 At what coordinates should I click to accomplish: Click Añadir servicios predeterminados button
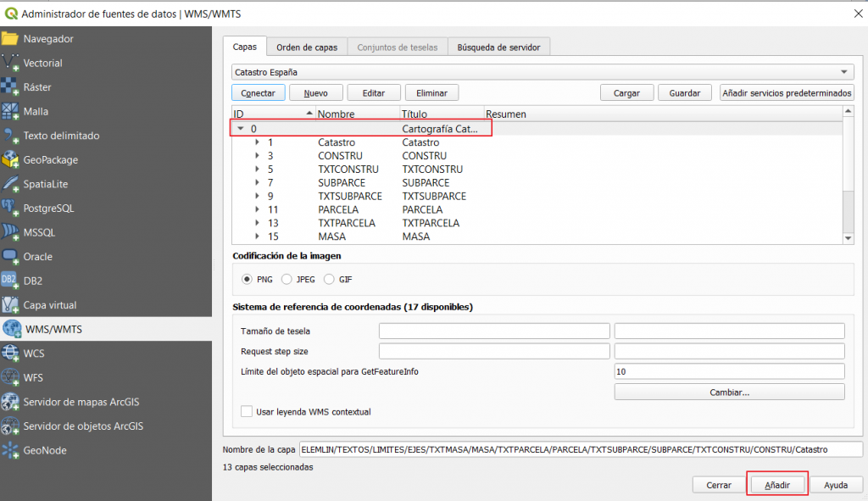click(787, 93)
